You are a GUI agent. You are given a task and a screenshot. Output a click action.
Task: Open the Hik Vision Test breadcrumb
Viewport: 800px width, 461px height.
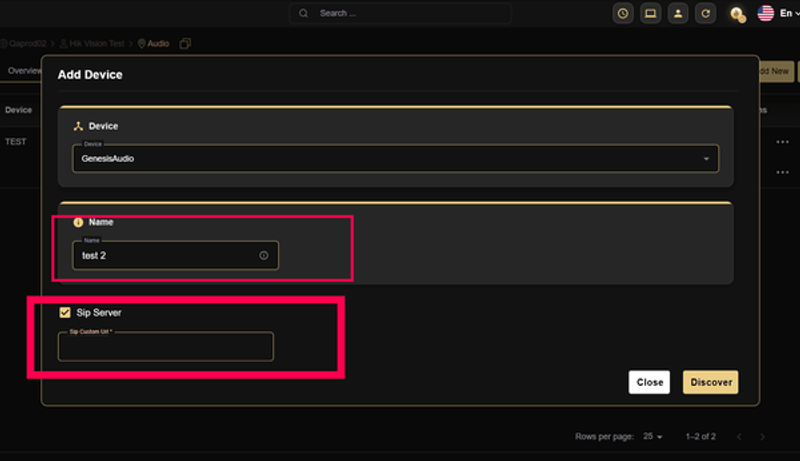(x=92, y=44)
